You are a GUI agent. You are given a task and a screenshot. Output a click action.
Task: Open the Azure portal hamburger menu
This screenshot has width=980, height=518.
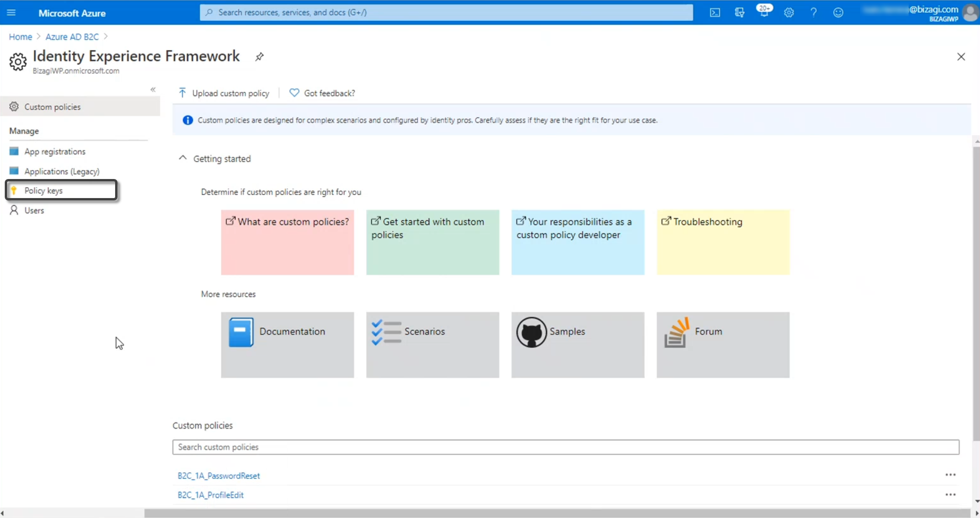pos(11,12)
